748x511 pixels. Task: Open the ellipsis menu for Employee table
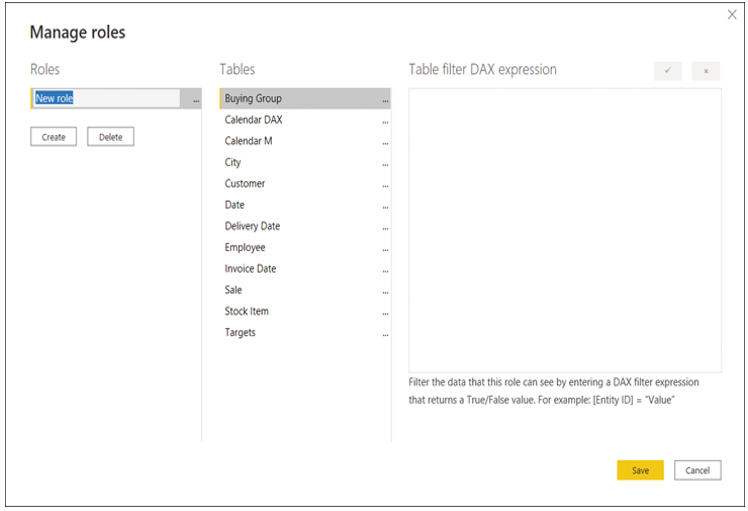[385, 250]
